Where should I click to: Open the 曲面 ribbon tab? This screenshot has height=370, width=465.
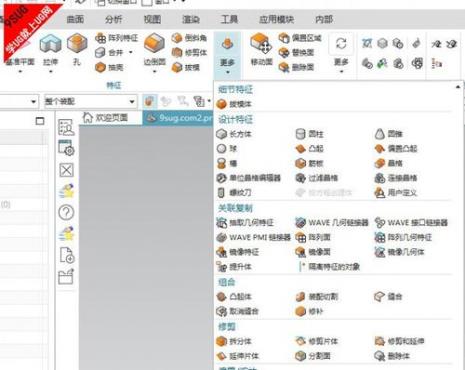pyautogui.click(x=75, y=19)
